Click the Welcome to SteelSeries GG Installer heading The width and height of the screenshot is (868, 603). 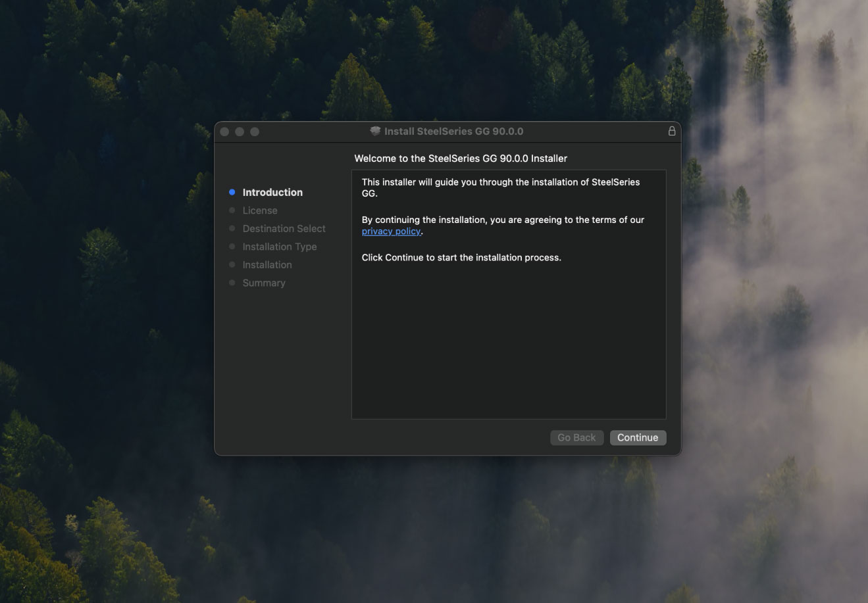(461, 158)
